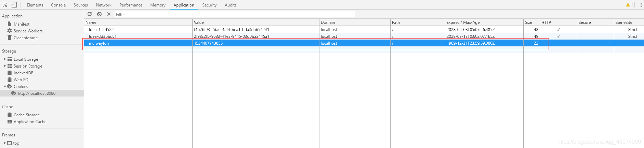The width and height of the screenshot is (644, 148).
Task: Click HTTP checkmark in Idea-dd3bbdc1 row
Action: 558,36
